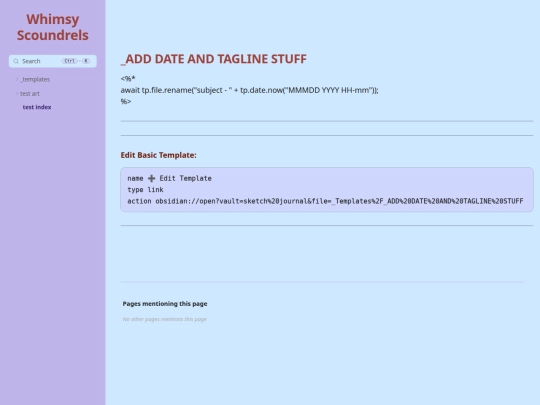Screen dimensions: 540x405
Task: Open the test index page
Action: [x=37, y=107]
